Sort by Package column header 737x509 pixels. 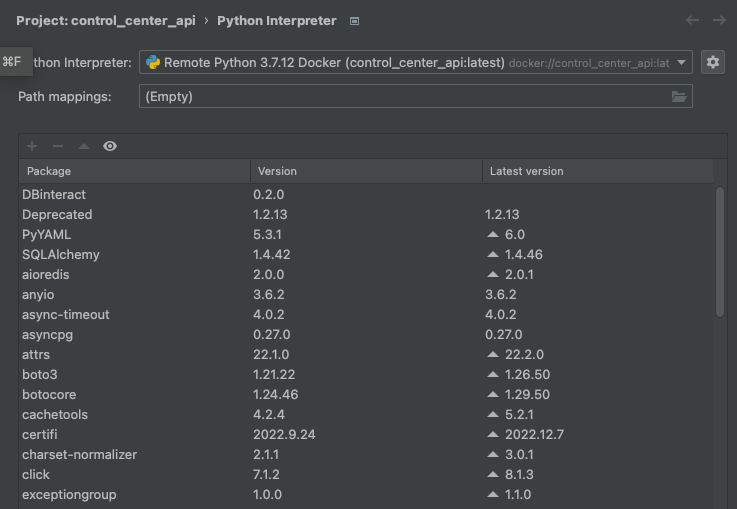pos(134,171)
